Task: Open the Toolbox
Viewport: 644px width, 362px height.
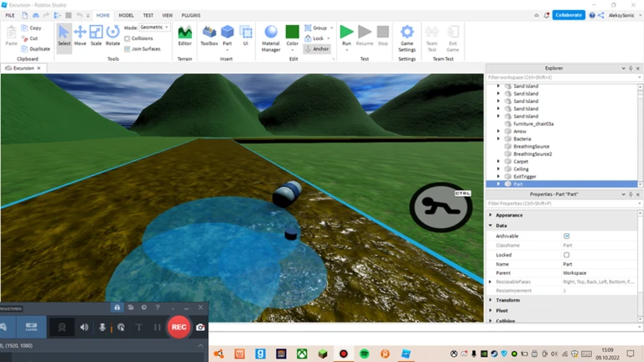Action: pyautogui.click(x=209, y=36)
